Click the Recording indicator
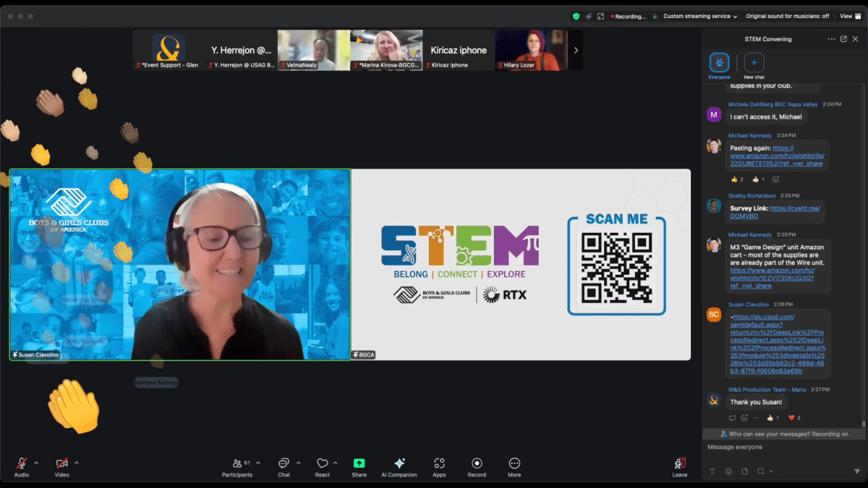 629,16
